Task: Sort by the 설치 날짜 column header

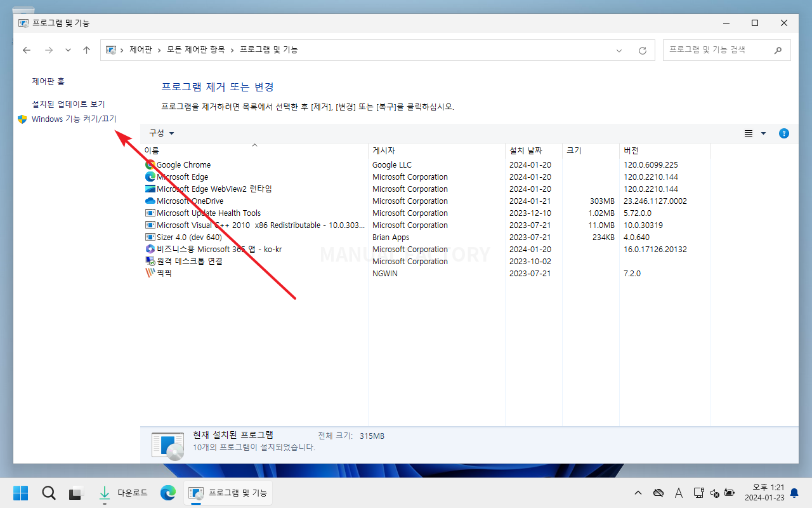Action: 534,150
